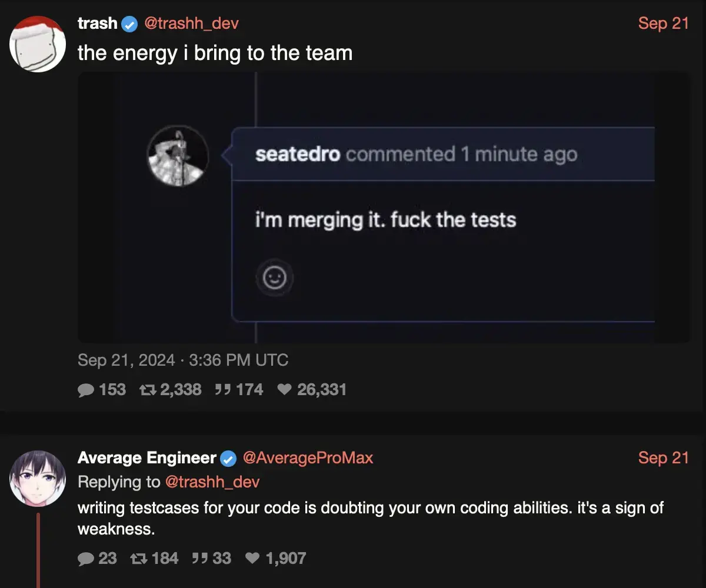
Task: Click the heart icon showing 26,331 likes
Action: tap(284, 390)
